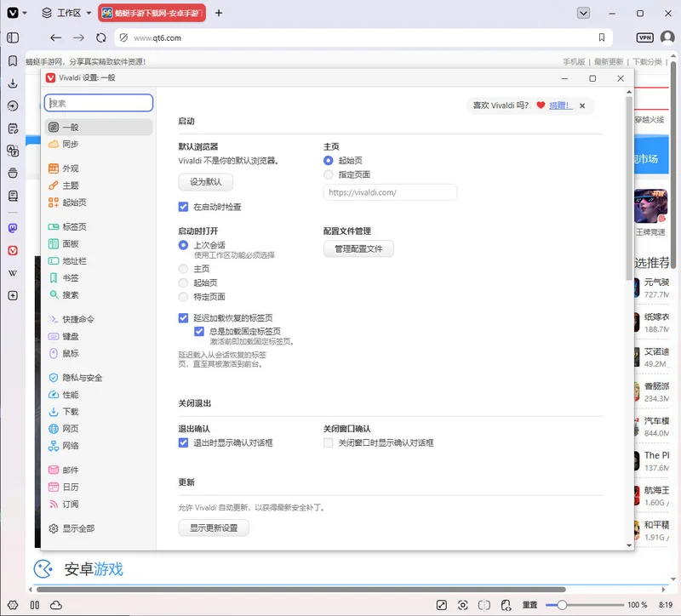Click the 设为默认 button
This screenshot has height=616, width=681.
tap(205, 182)
